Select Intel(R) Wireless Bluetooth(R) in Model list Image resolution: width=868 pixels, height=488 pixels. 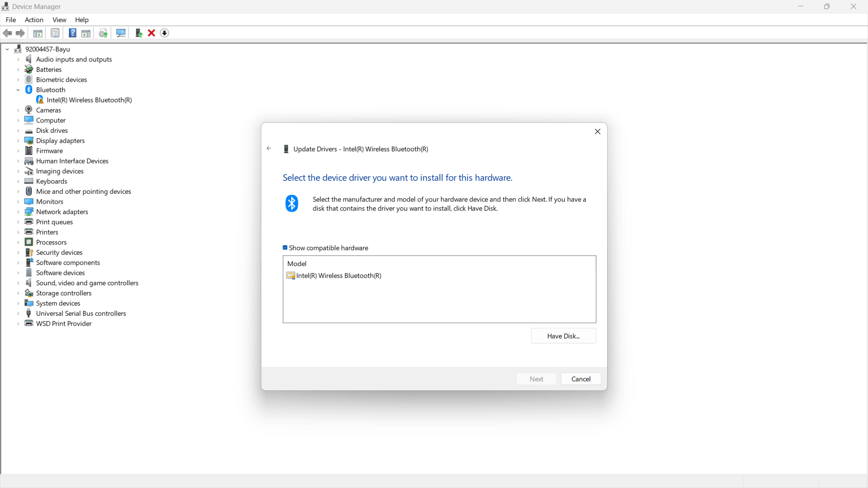pyautogui.click(x=339, y=276)
